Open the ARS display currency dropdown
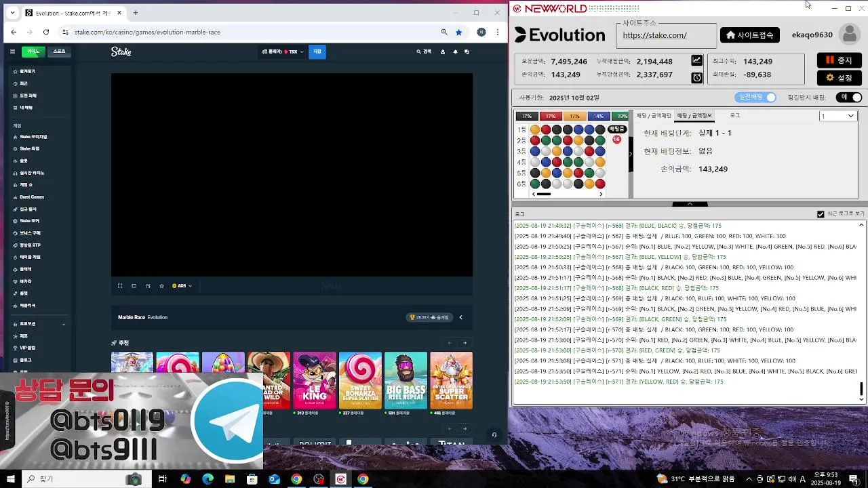 click(x=182, y=286)
